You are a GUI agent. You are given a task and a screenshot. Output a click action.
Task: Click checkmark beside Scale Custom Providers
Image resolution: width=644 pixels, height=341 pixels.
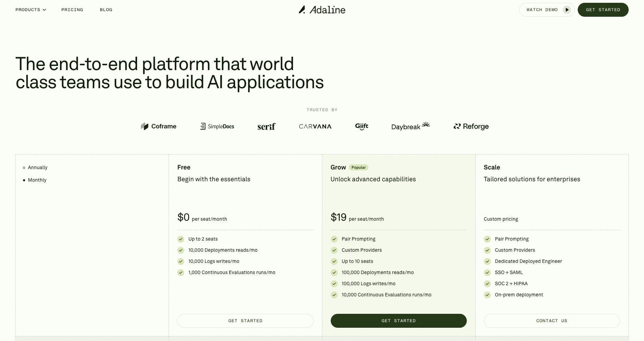tap(487, 250)
